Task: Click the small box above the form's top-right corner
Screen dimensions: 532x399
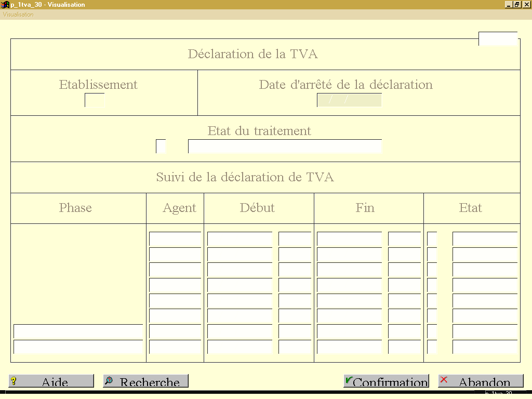Action: (x=498, y=38)
